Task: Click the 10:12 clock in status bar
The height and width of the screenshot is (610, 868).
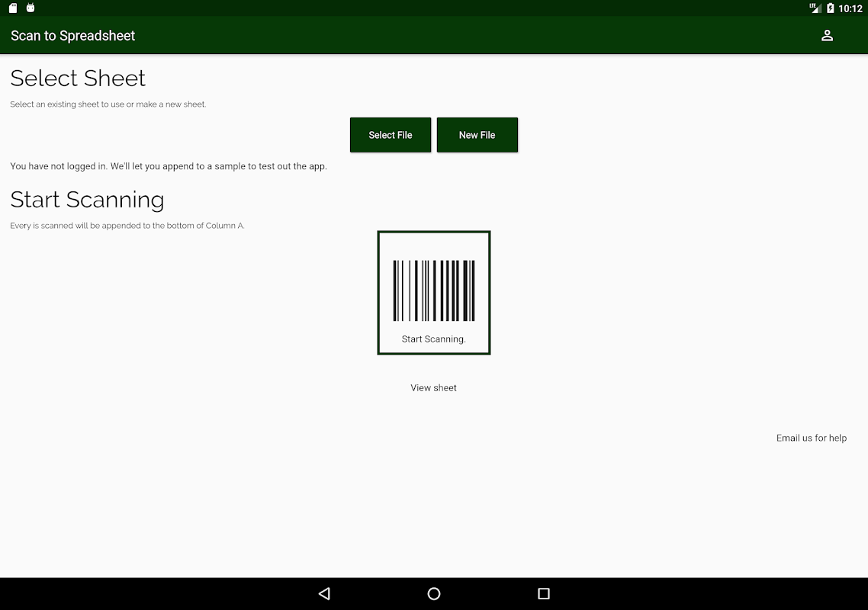Action: coord(850,8)
